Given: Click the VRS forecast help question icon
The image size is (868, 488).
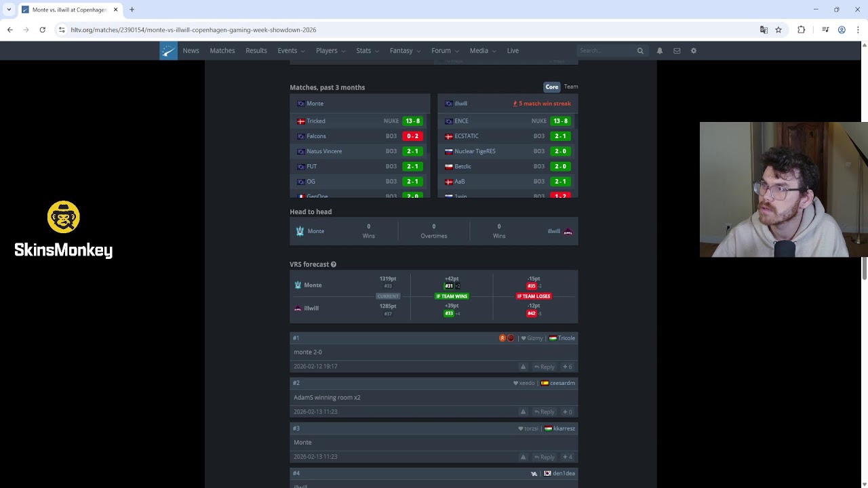Looking at the screenshot, I should click(x=334, y=264).
